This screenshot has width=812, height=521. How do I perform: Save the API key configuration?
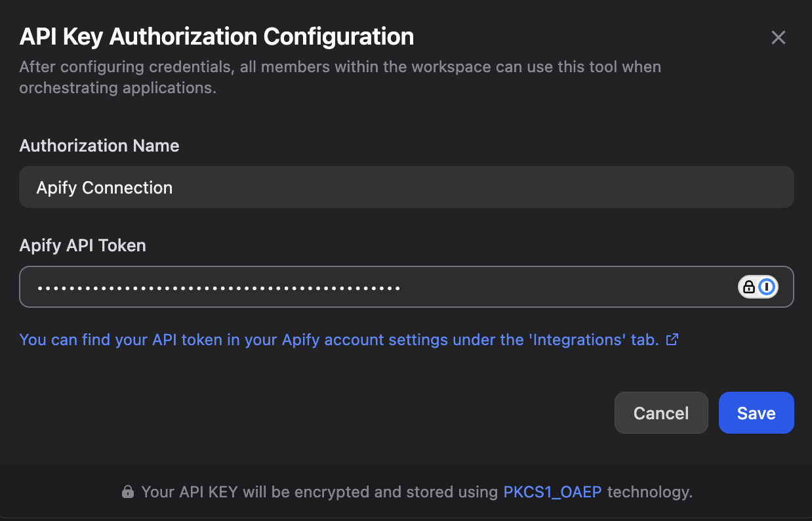tap(756, 413)
